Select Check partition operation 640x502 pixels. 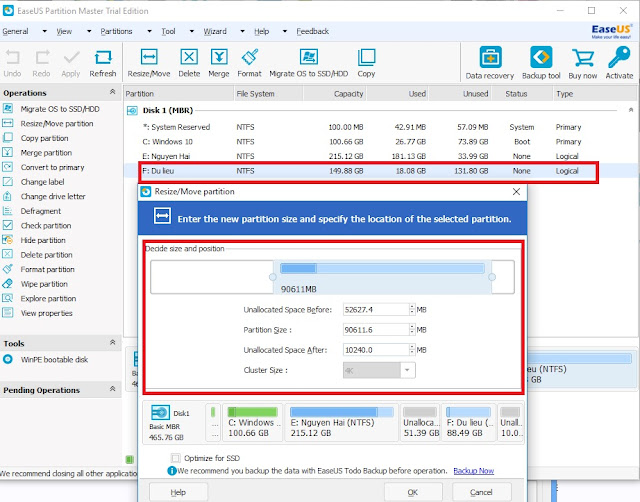[46, 226]
